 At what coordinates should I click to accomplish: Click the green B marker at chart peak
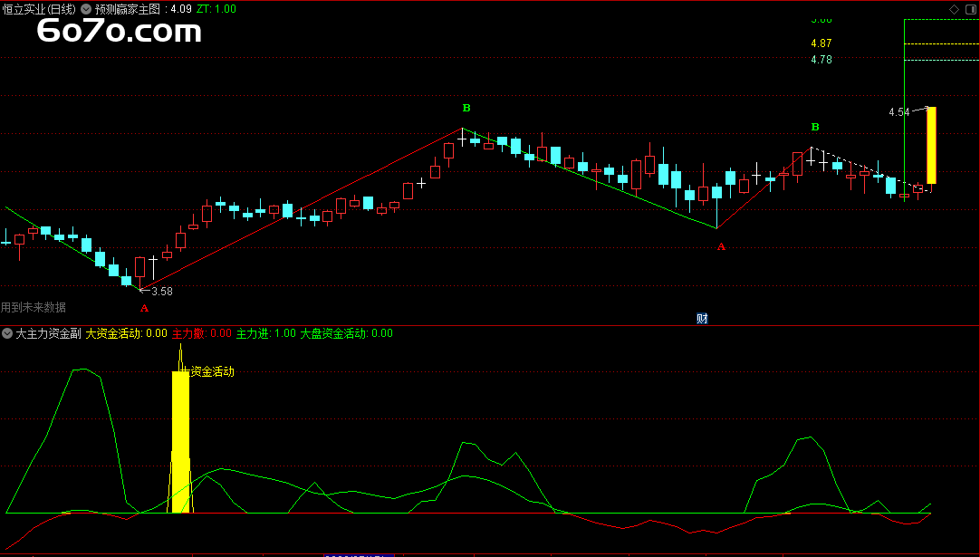pyautogui.click(x=466, y=108)
